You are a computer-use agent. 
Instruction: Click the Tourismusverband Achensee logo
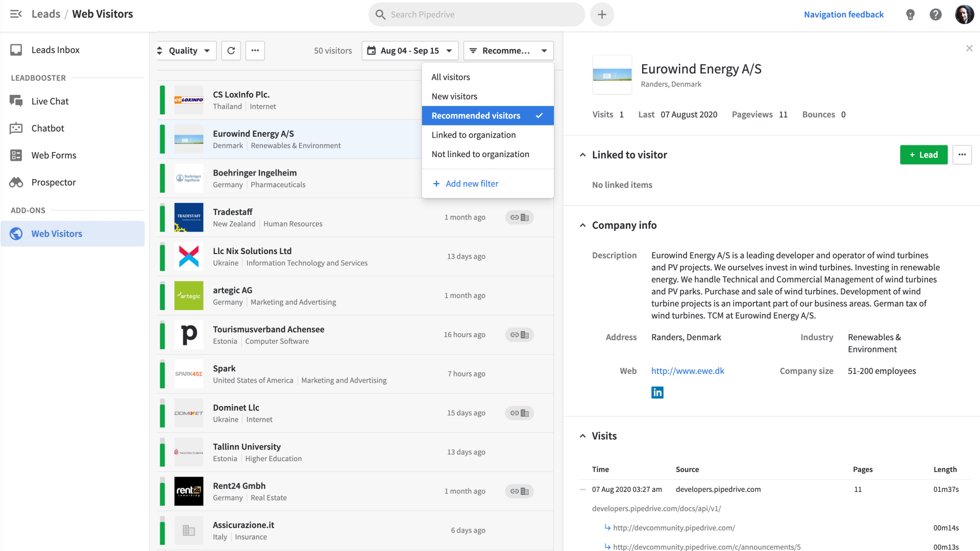(189, 335)
